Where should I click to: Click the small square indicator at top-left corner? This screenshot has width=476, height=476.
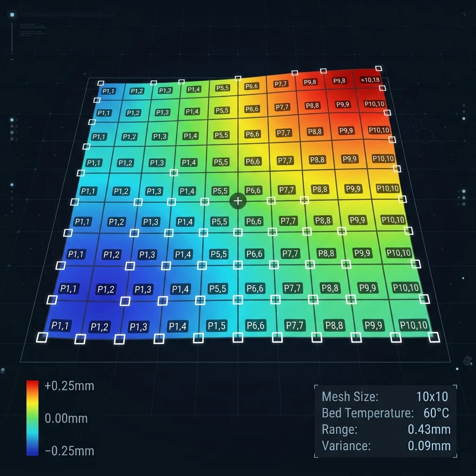pyautogui.click(x=12, y=14)
